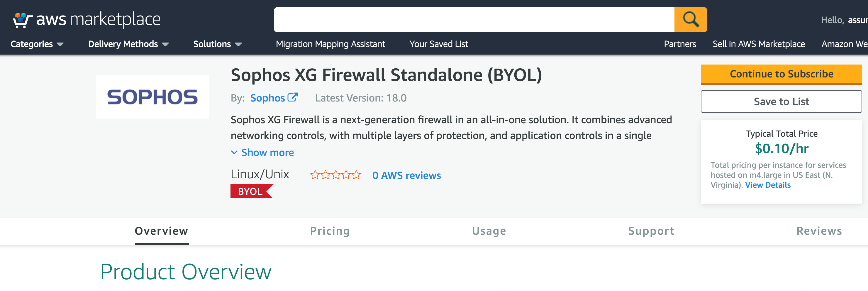Screen dimensions: 868x291
Task: Open Migration Mapping Assistant menu item
Action: (x=330, y=44)
